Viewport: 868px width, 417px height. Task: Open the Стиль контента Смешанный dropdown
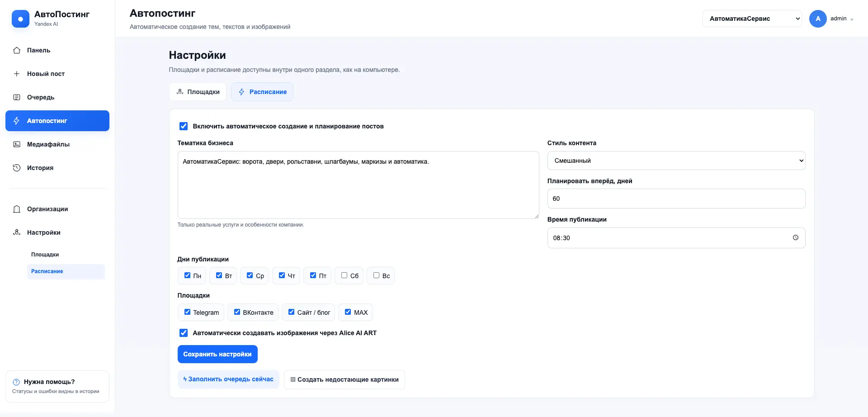[676, 161]
